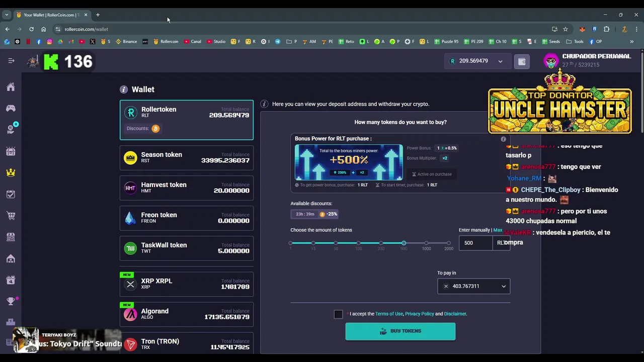644x362 pixels.
Task: Click the Bonus Power info icon
Action: coord(503,139)
